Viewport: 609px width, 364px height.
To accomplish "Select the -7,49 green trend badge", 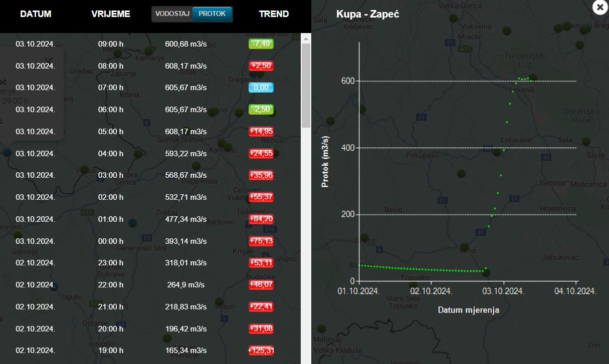I will [x=261, y=44].
